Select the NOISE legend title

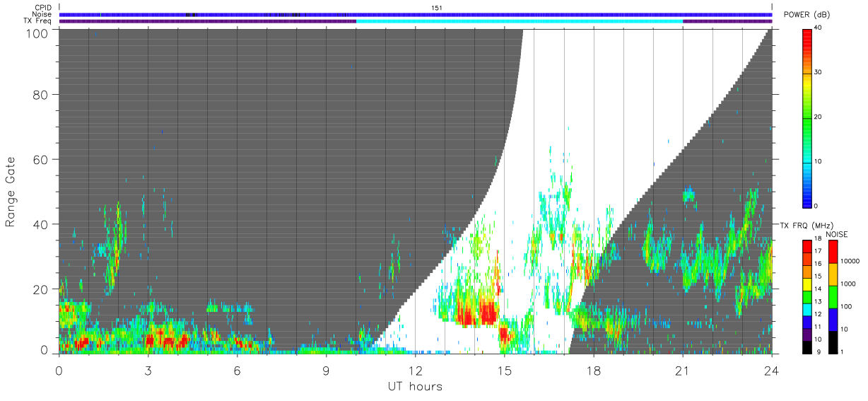point(837,234)
